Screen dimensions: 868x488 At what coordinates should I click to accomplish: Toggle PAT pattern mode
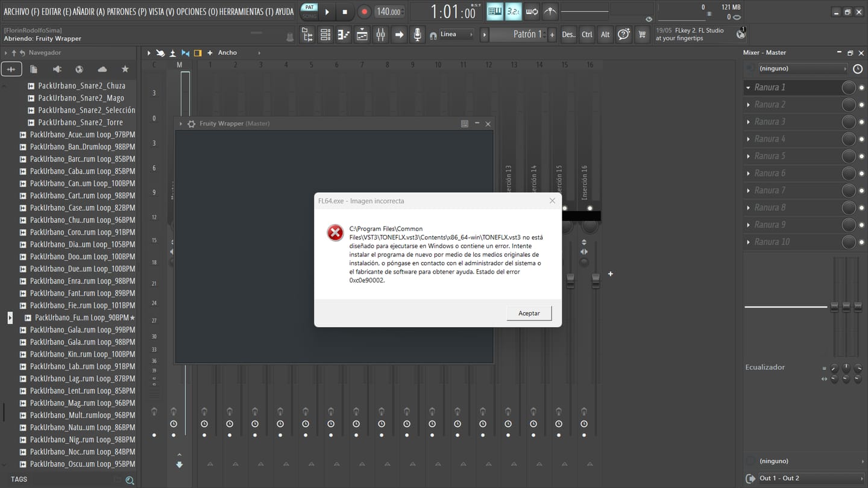(309, 7)
